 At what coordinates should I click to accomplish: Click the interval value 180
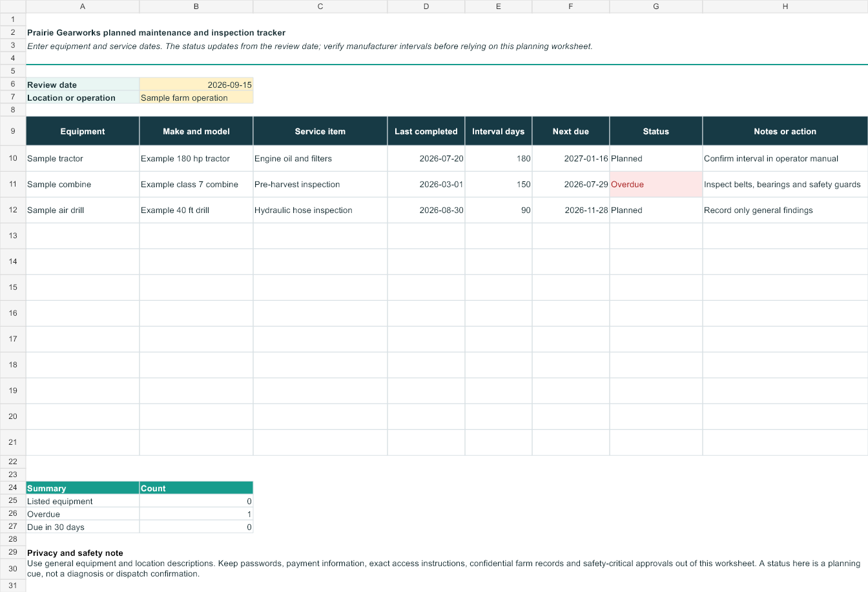499,158
